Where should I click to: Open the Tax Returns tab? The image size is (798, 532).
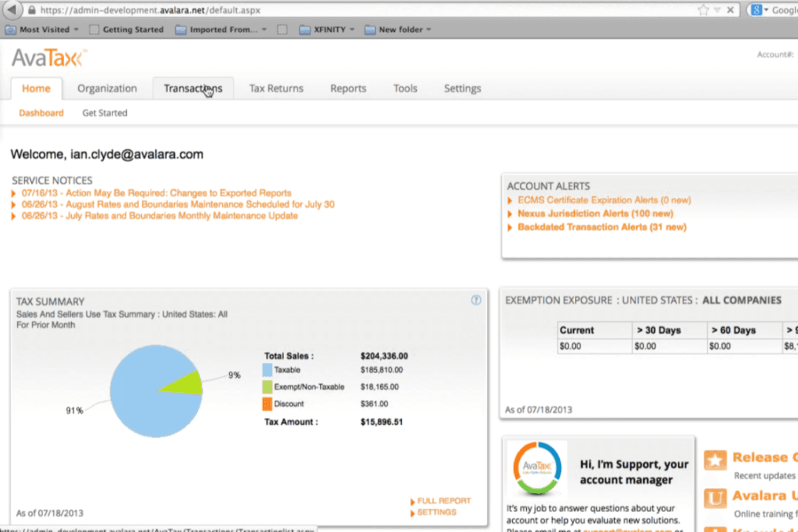coord(276,88)
